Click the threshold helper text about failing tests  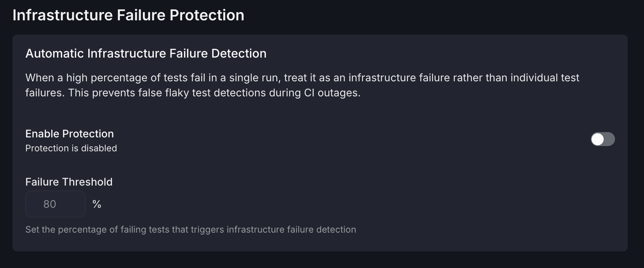point(190,230)
